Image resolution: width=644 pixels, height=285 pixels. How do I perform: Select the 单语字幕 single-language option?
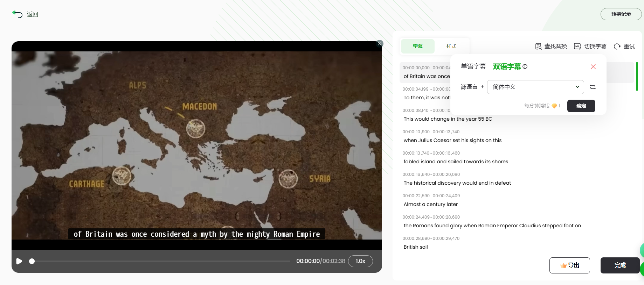[x=473, y=66]
